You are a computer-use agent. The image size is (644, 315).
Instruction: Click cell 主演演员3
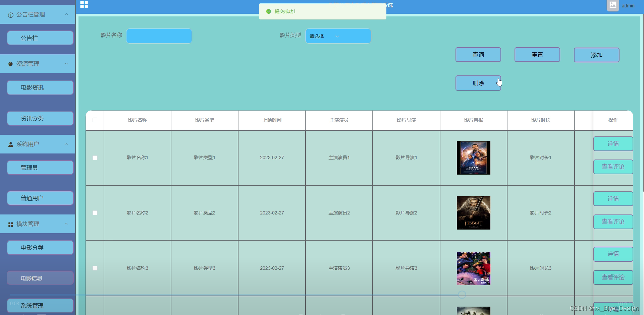coord(339,268)
